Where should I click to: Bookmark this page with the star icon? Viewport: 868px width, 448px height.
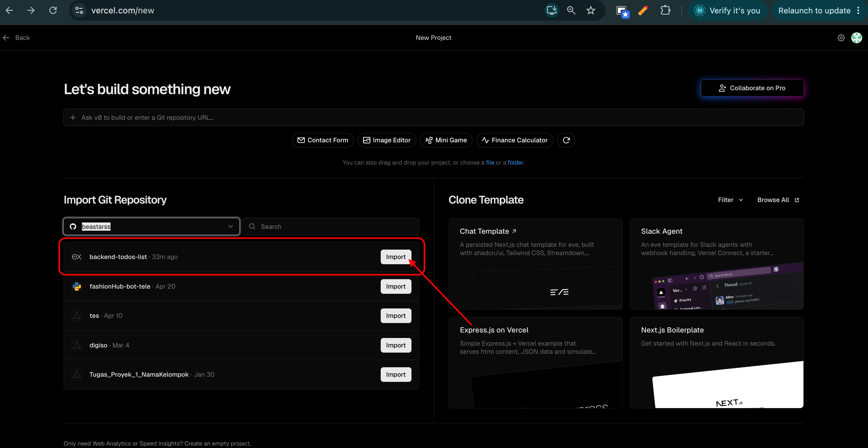pos(591,10)
